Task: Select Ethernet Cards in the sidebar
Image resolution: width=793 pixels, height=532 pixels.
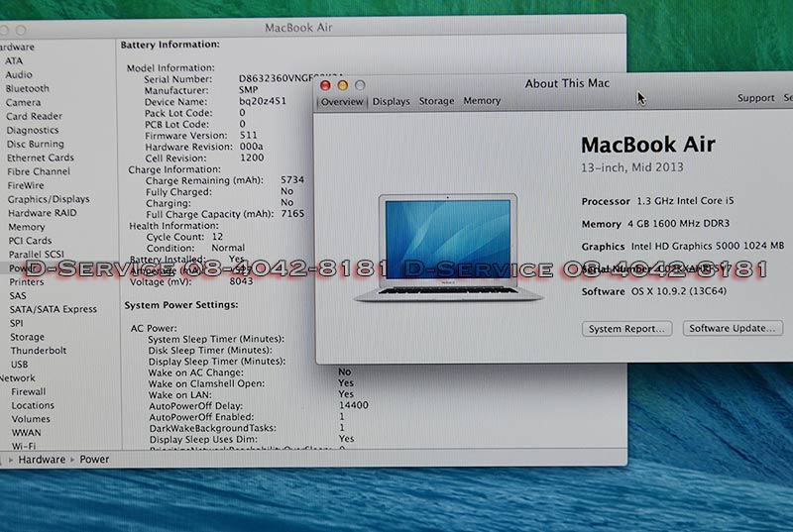Action: tap(41, 158)
